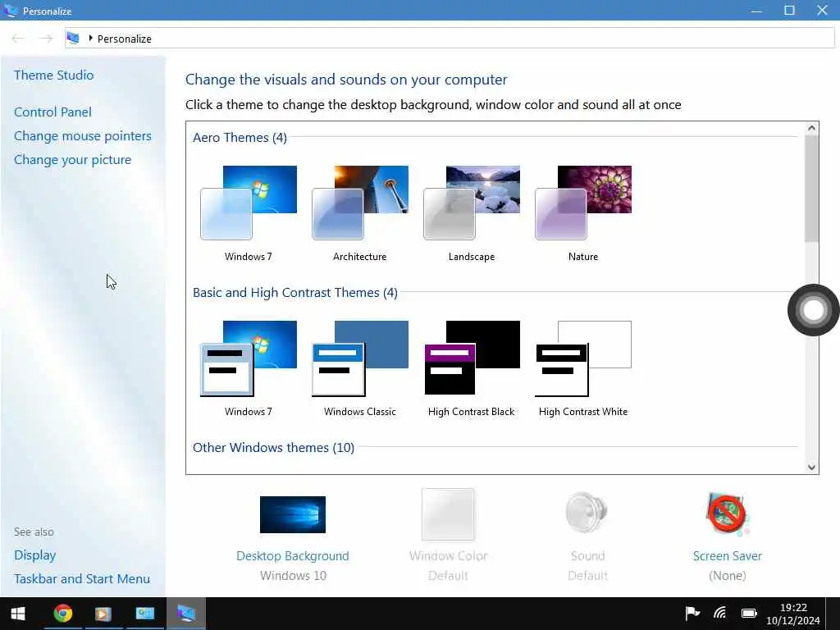Screen dimensions: 840x630
Task: Go forward with the forward arrow
Action: 46,38
